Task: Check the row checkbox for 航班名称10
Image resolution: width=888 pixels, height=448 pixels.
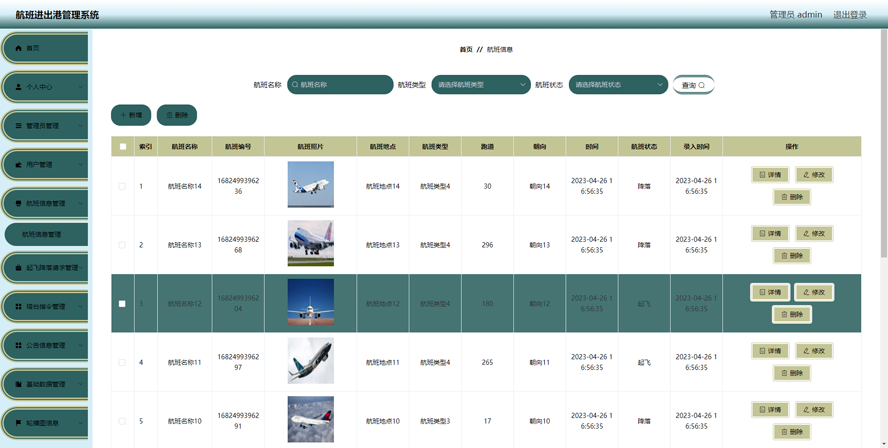Action: point(122,421)
